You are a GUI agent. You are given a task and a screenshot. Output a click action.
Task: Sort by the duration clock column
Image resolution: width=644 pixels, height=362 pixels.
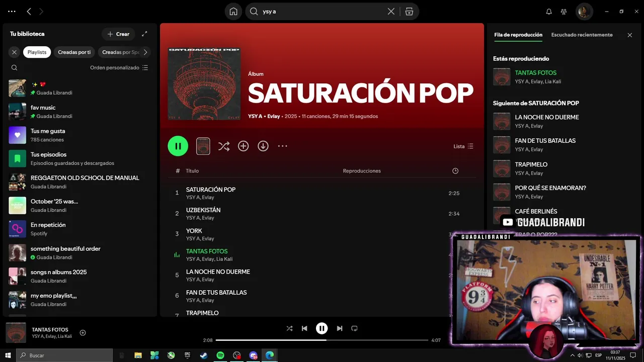455,171
